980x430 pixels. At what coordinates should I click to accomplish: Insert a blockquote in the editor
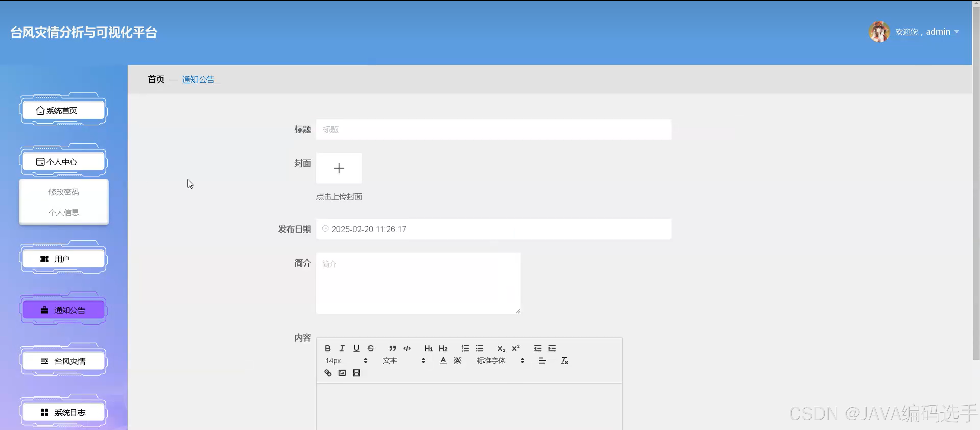coord(393,348)
